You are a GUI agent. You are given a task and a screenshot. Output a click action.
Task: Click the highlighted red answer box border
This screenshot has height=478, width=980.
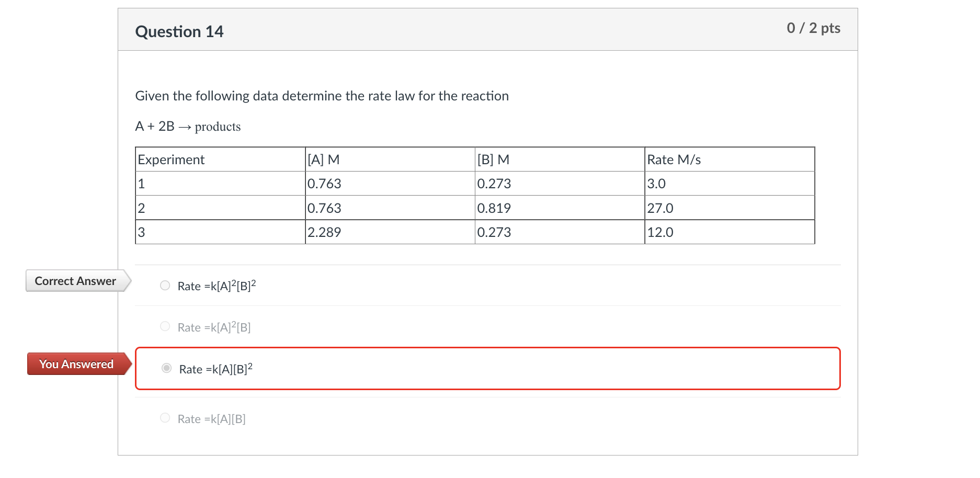tap(487, 347)
